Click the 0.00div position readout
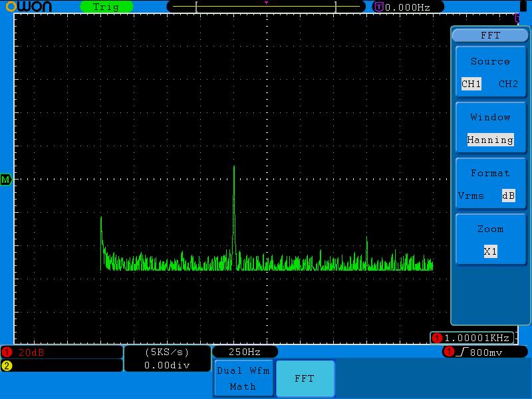The image size is (532, 399). pyautogui.click(x=167, y=365)
